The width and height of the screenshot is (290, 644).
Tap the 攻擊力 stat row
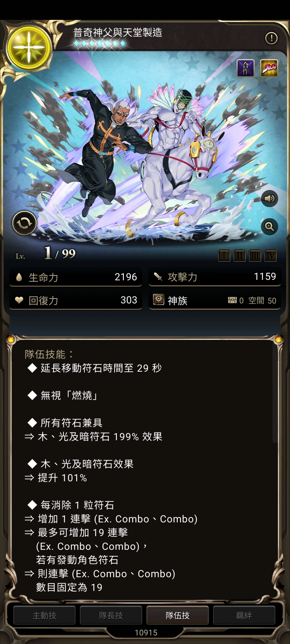pos(215,277)
